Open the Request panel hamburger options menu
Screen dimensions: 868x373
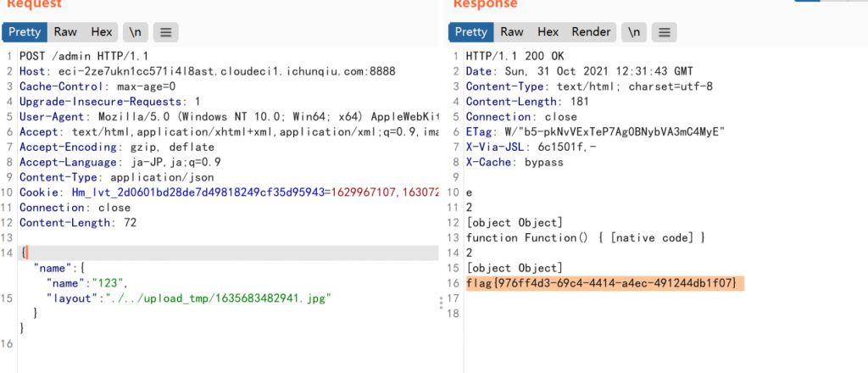(x=165, y=32)
